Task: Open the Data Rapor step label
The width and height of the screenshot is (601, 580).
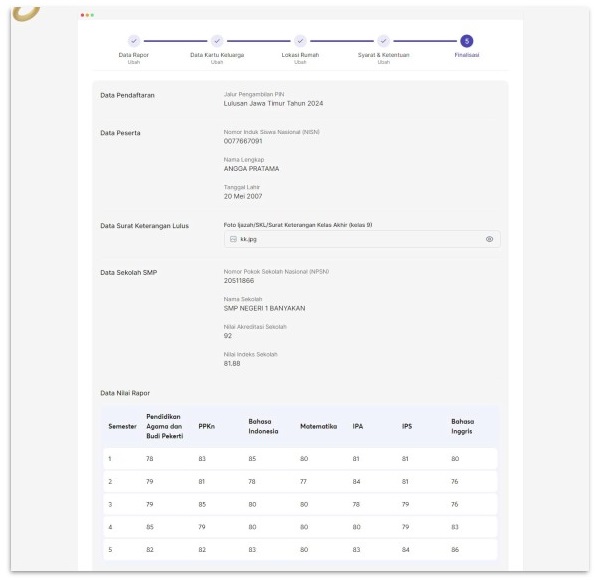Action: click(134, 55)
